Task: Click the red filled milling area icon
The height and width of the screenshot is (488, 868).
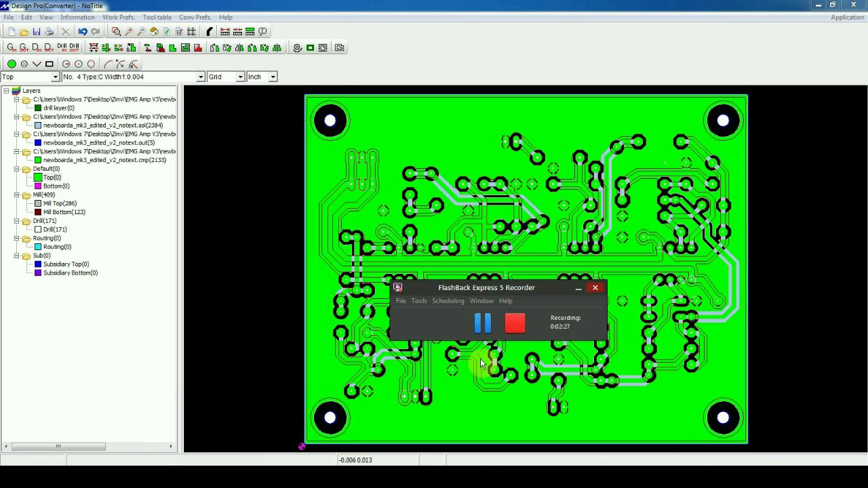Action: (197, 47)
